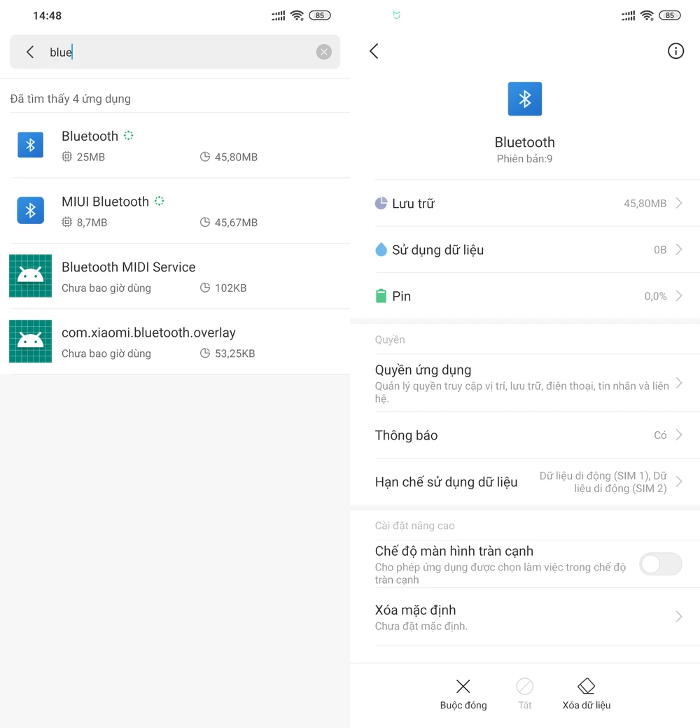Open the Sử dụng dữ liệu chevron
This screenshot has height=728, width=700.
[x=678, y=249]
